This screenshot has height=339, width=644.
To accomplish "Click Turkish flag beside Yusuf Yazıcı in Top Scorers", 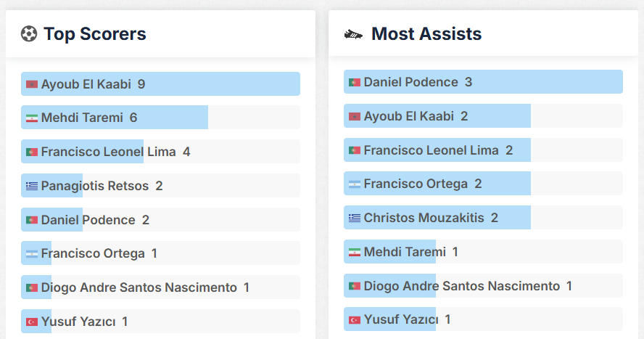I will pos(31,322).
